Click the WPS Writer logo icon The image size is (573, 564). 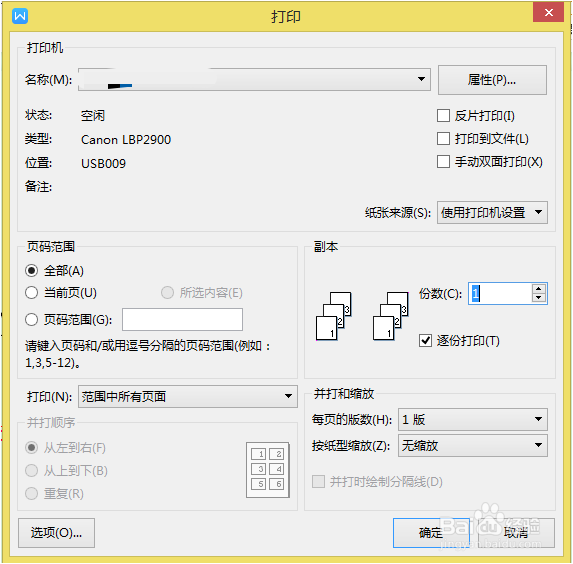tap(20, 16)
